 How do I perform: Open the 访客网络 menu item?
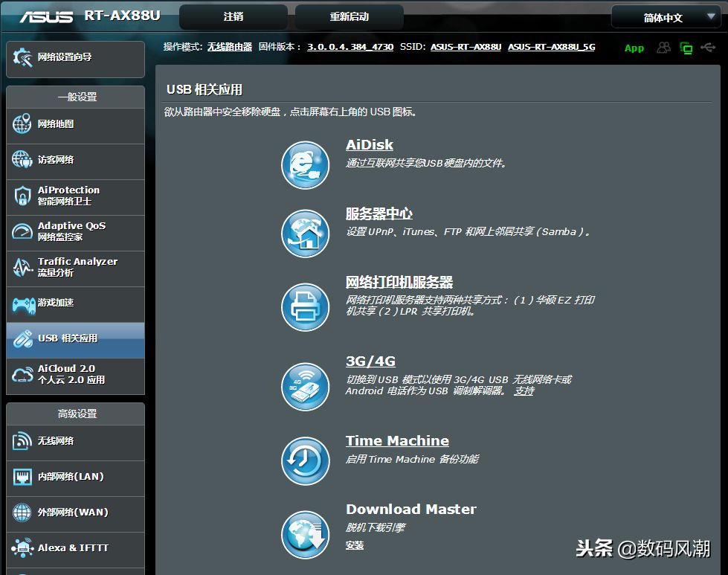(76, 160)
